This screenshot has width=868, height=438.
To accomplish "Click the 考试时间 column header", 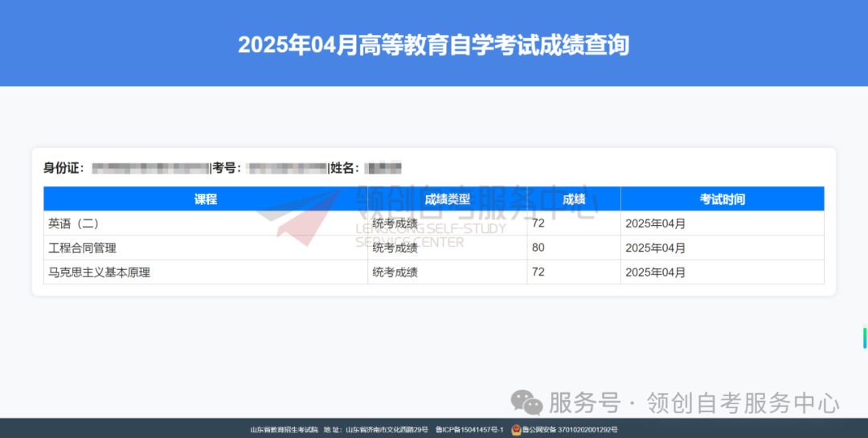I will [x=722, y=199].
